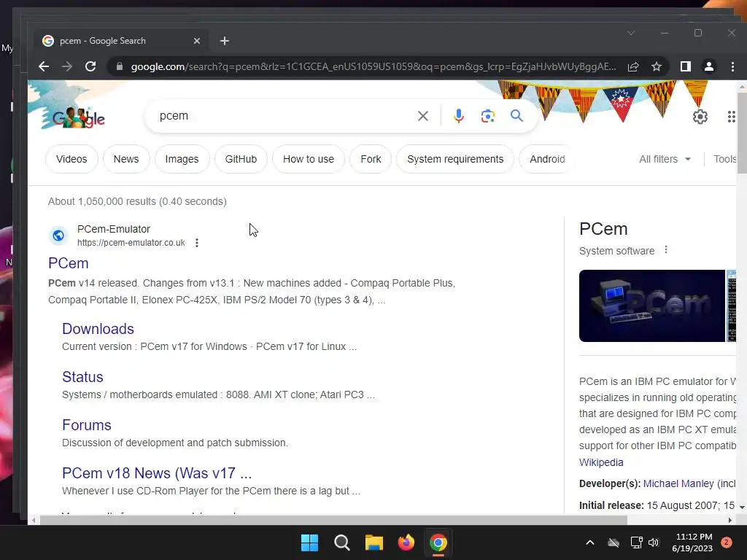Launch File Explorer from taskbar

pos(374,542)
